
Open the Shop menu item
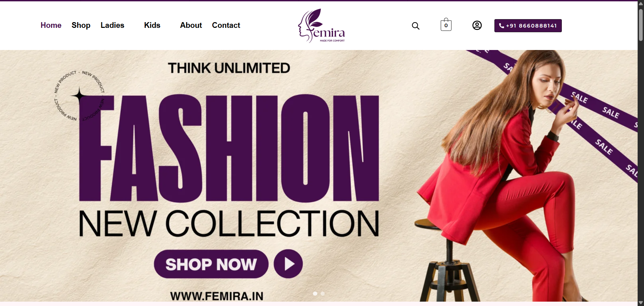[81, 25]
